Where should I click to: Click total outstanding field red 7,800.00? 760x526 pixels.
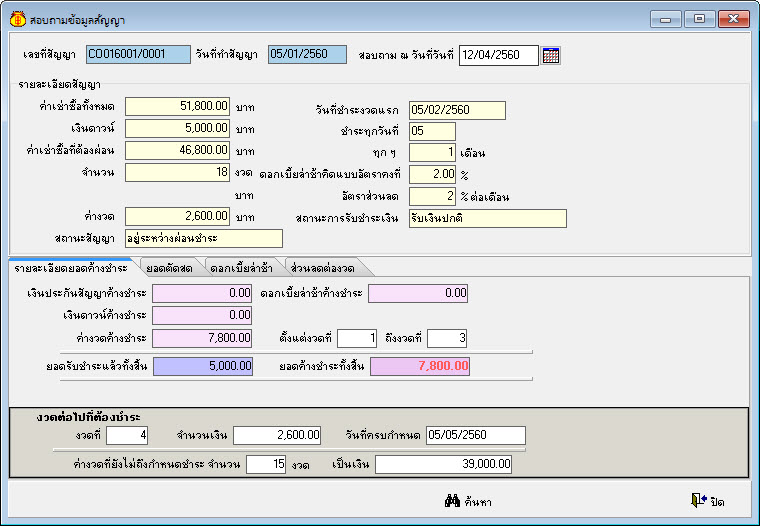pyautogui.click(x=420, y=367)
